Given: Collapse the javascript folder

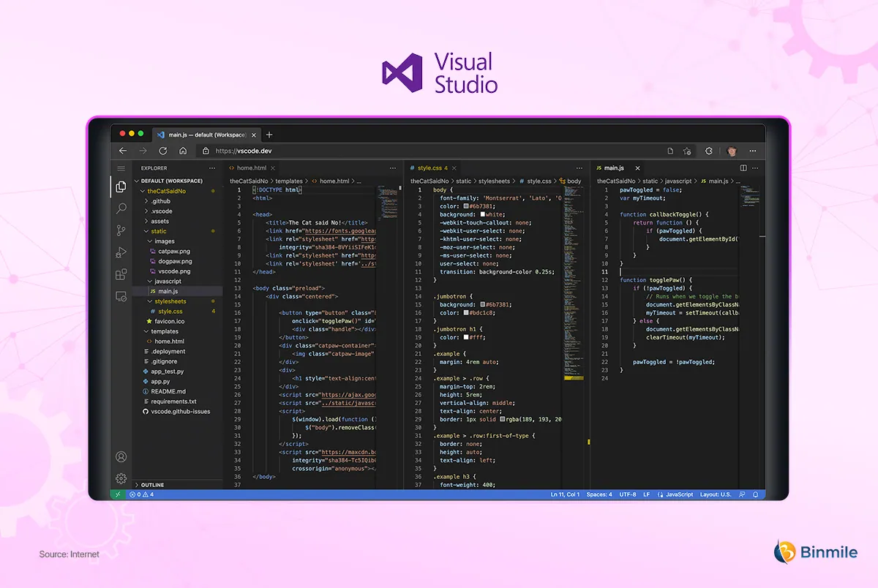Looking at the screenshot, I should (x=149, y=281).
